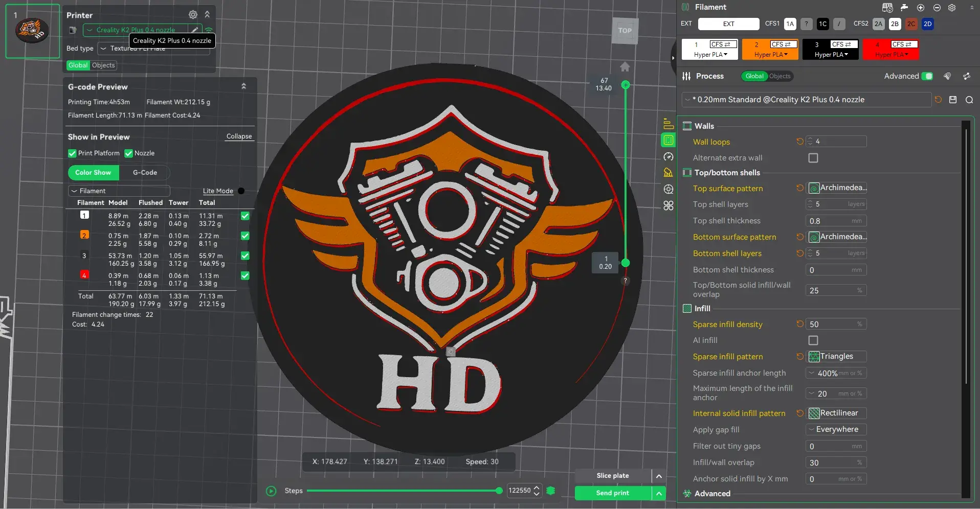
Task: Expand the Send print options arrow
Action: (659, 493)
